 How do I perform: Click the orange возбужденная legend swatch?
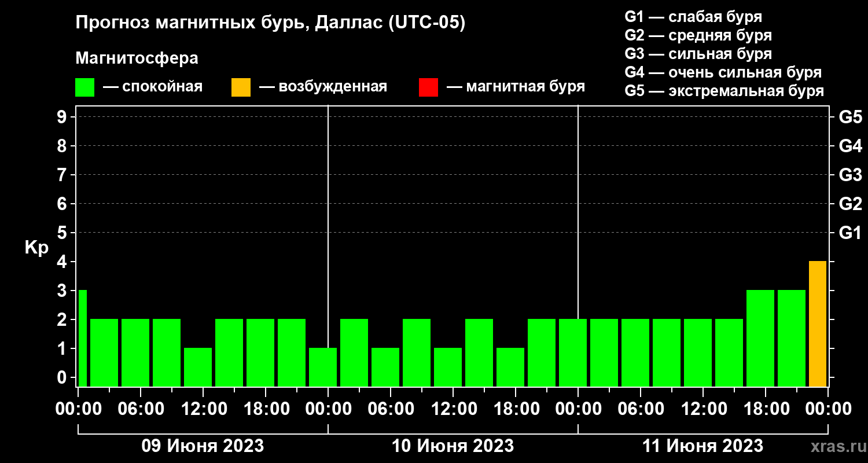[241, 87]
